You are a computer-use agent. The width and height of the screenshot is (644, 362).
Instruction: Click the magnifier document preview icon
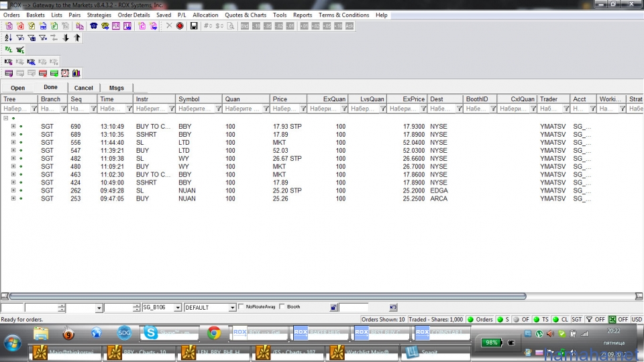click(x=231, y=26)
